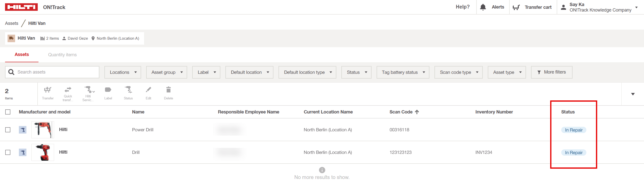Click the Transfer toolbar icon
Screen dimensions: 644x183
click(x=48, y=90)
